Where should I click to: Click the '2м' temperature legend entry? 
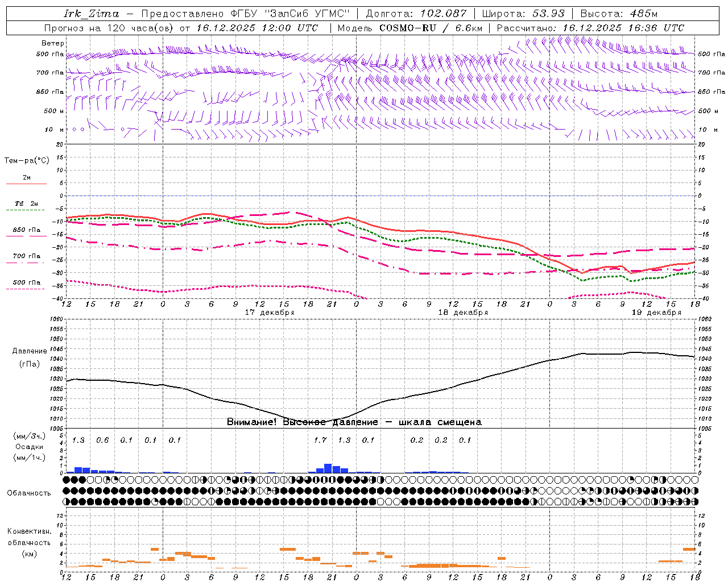[27, 178]
